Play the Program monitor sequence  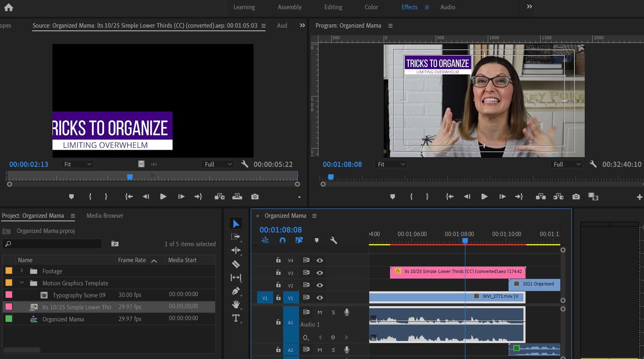[484, 197]
